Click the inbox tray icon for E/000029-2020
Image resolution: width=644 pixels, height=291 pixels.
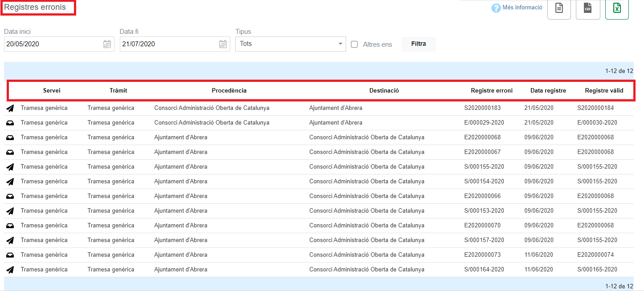tap(10, 123)
